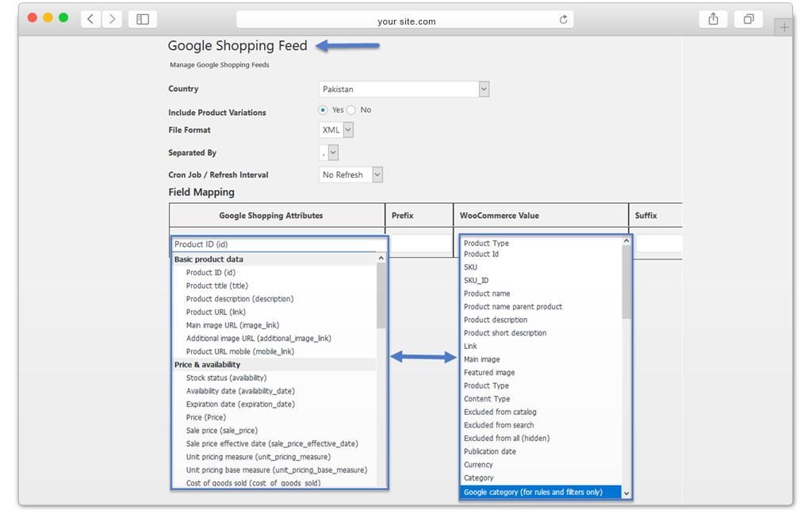This screenshot has height=510, width=812.
Task: Select Product name in WooCommerce values
Action: point(487,293)
